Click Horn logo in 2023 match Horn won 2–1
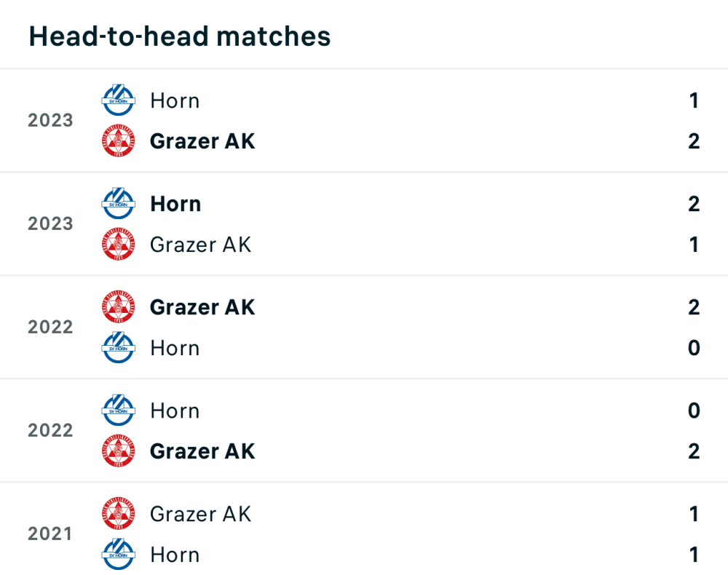The image size is (728, 575). (118, 204)
